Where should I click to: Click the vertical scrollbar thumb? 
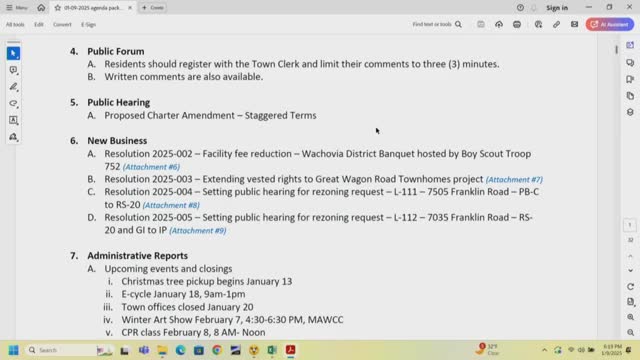(x=616, y=49)
